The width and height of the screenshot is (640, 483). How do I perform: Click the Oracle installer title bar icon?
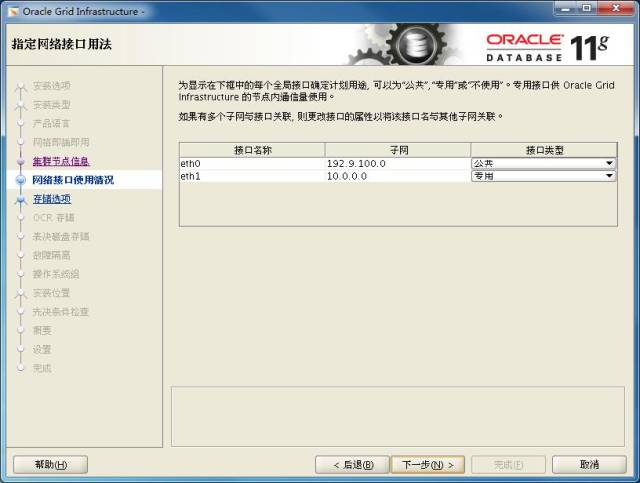coord(14,12)
